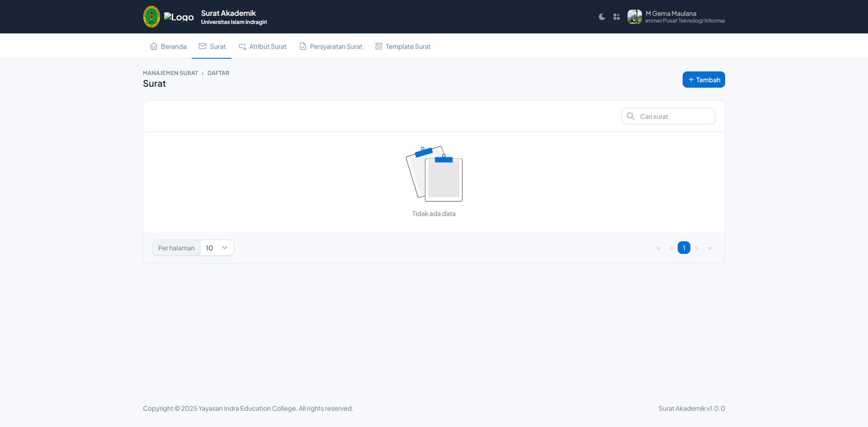
Task: Select the Surat tab
Action: point(212,47)
